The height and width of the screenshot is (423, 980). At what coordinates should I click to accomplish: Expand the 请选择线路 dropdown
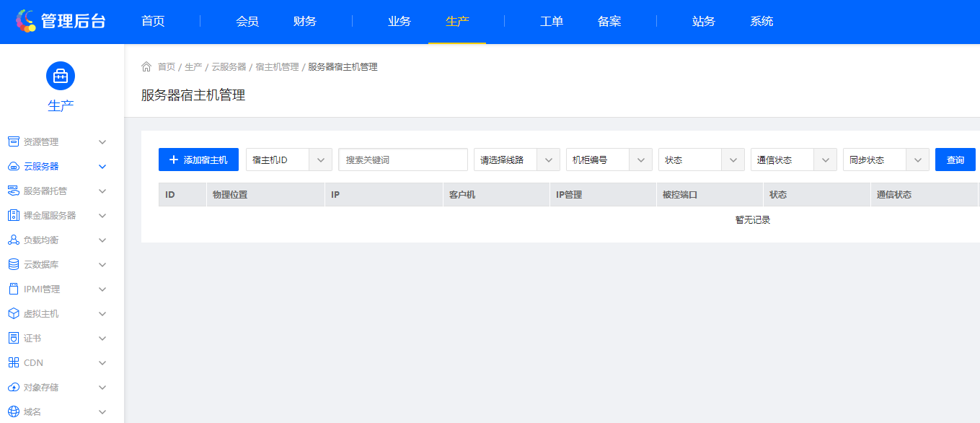pos(516,160)
